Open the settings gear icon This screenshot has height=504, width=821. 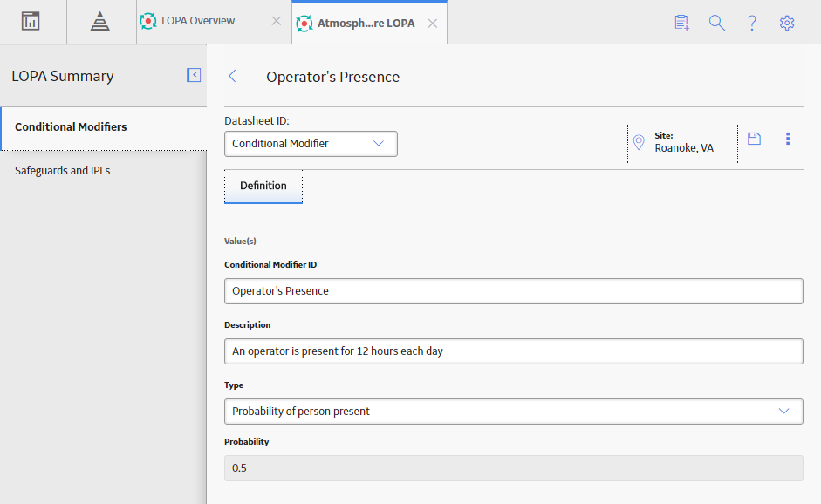787,23
